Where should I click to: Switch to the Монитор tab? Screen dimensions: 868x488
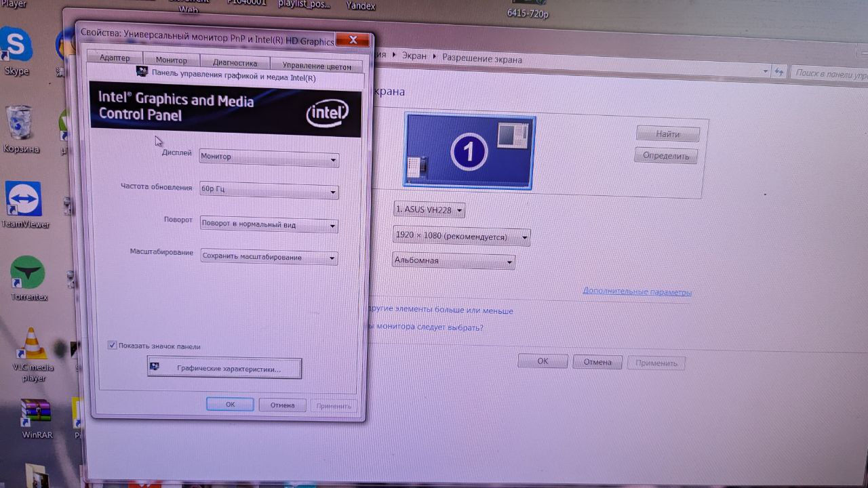pyautogui.click(x=171, y=60)
